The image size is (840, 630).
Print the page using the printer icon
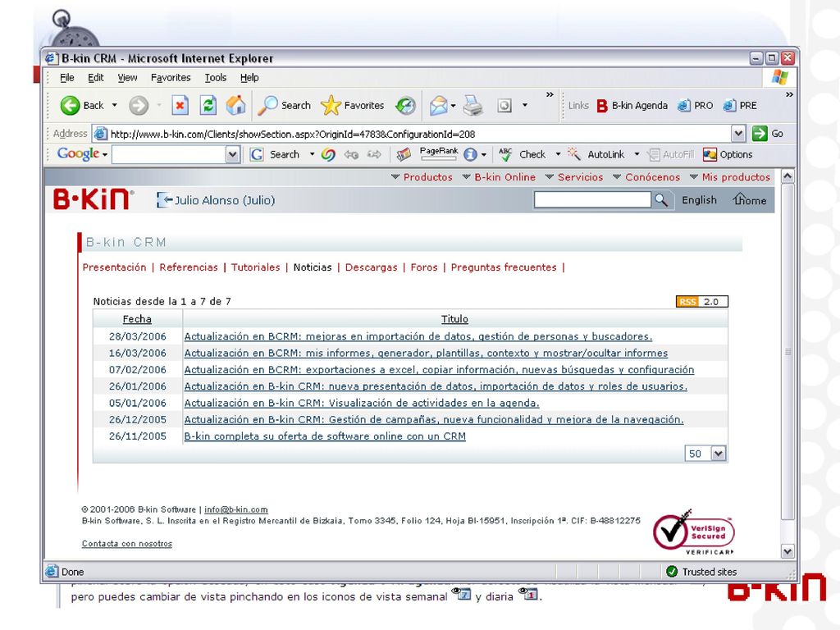tap(473, 106)
